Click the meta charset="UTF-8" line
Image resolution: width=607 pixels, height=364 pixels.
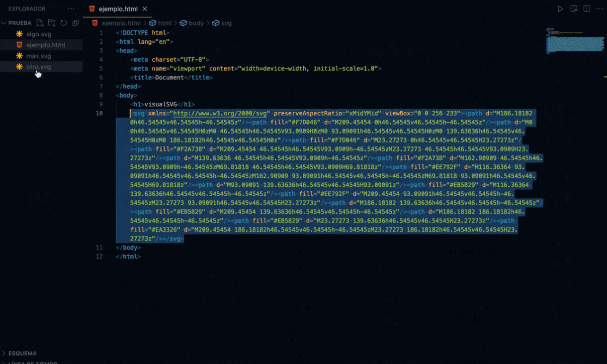170,60
